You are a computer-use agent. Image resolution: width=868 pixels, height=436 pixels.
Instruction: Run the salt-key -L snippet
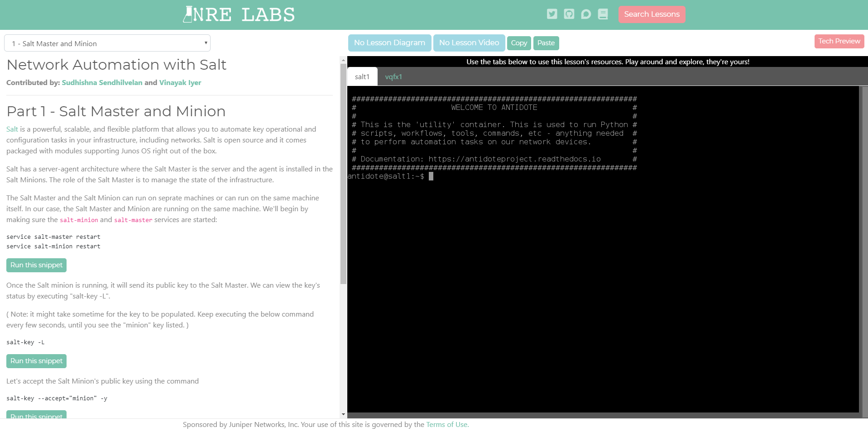(37, 361)
